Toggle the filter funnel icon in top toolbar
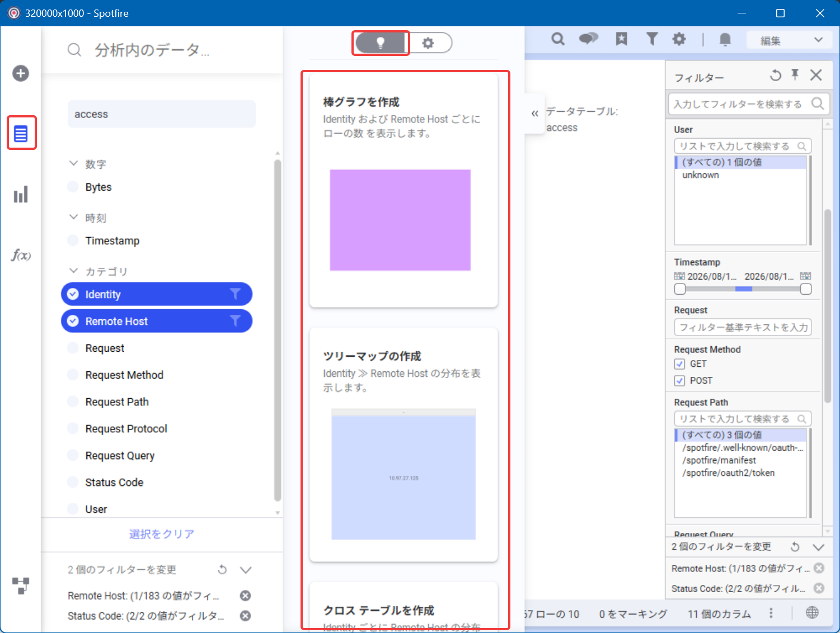Screen dimensions: 840x633 652,39
